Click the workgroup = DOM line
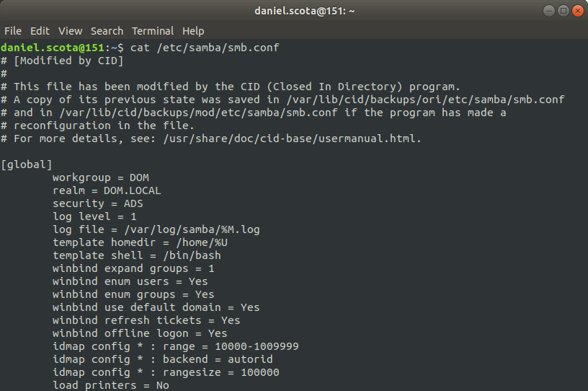 (101, 177)
